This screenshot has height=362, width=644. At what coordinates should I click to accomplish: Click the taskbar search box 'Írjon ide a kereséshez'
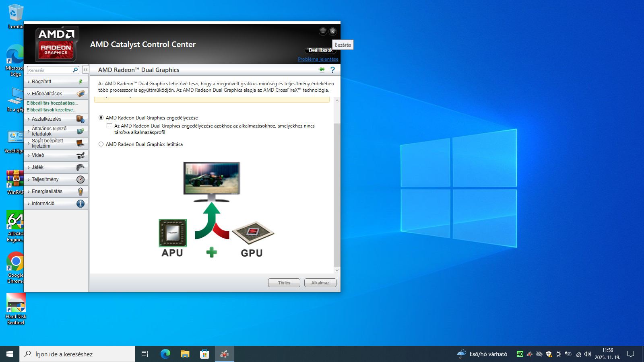pos(77,354)
